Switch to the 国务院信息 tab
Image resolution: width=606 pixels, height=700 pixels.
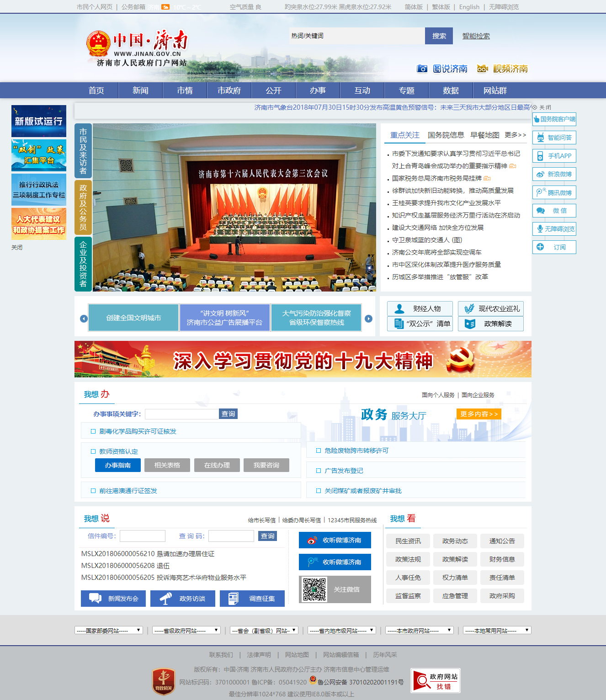point(446,135)
